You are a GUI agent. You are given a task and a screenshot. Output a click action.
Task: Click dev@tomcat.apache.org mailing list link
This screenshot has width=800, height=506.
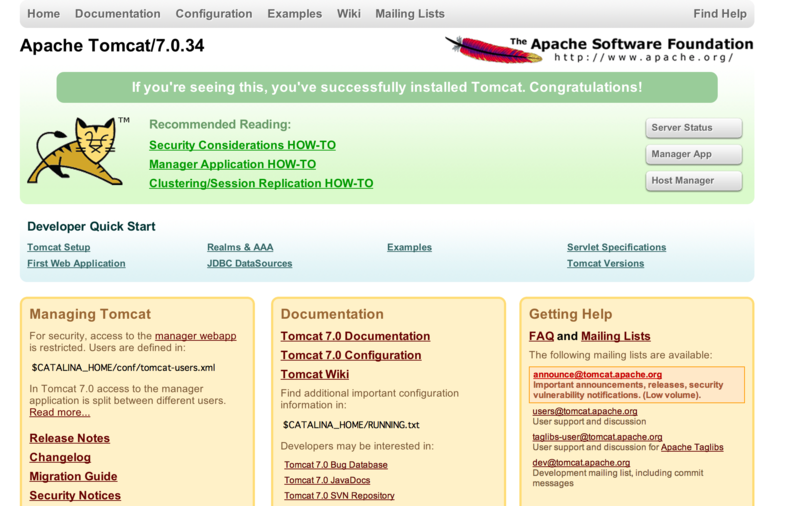581,463
